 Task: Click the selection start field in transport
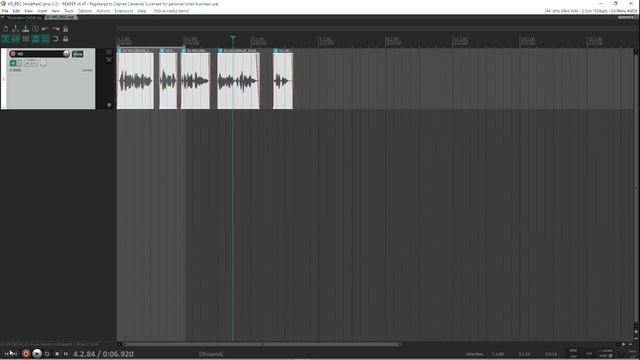click(498, 354)
